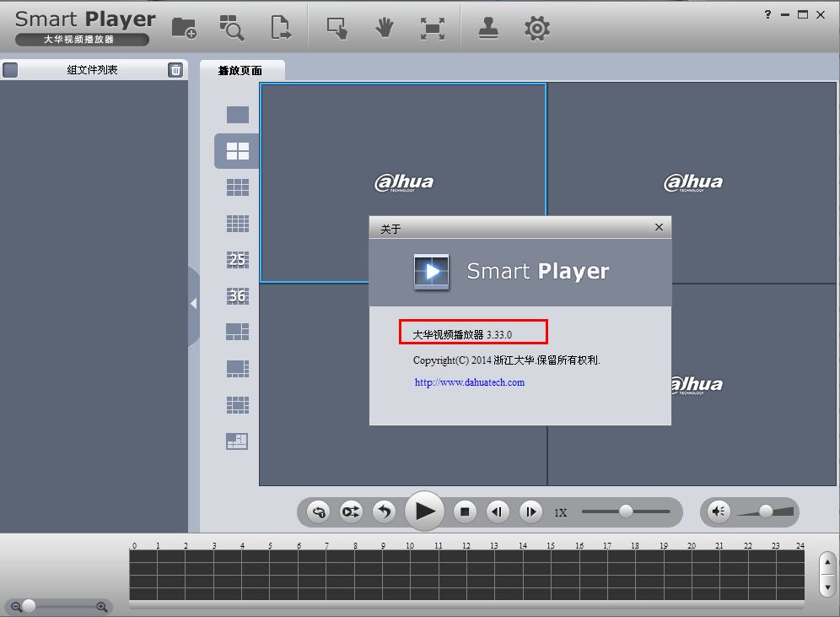Image resolution: width=840 pixels, height=617 pixels.
Task: Collapse the file list side panel arrow
Action: click(193, 304)
